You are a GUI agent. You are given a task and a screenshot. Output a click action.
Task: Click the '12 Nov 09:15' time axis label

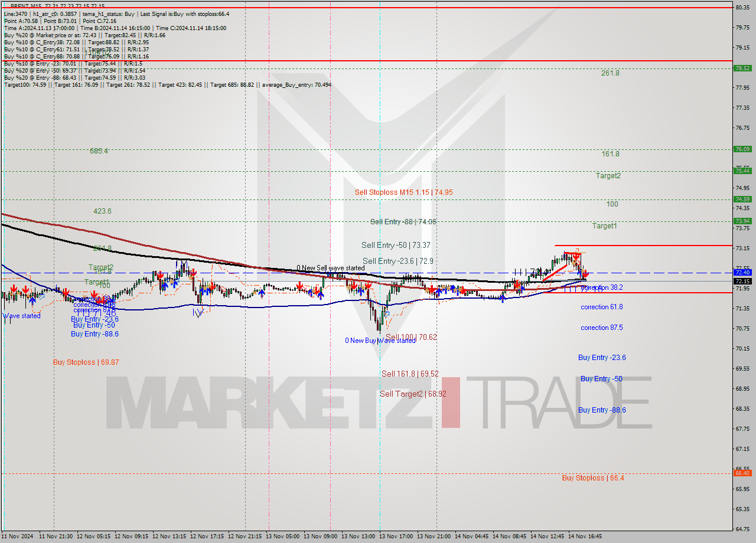tap(132, 537)
